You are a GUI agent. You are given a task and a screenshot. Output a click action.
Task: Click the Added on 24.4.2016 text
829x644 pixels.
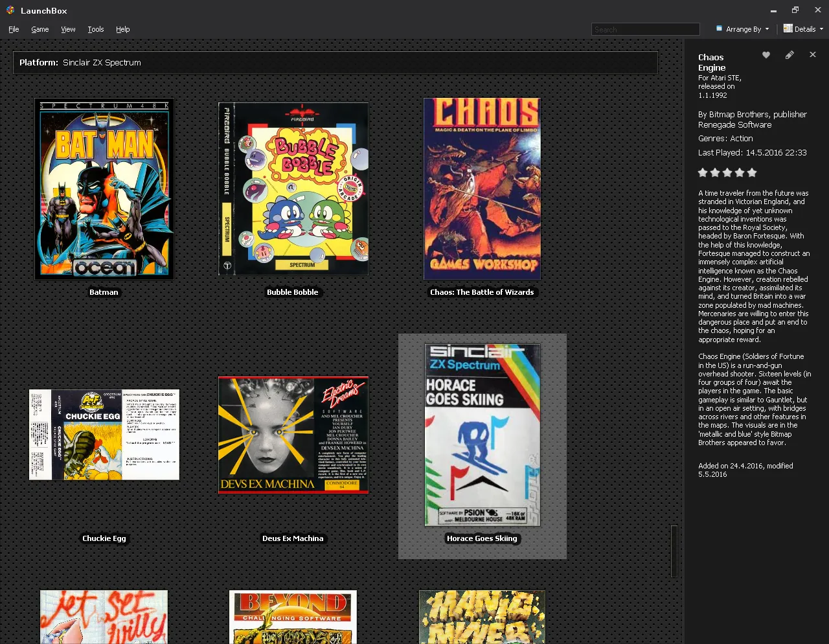745,470
